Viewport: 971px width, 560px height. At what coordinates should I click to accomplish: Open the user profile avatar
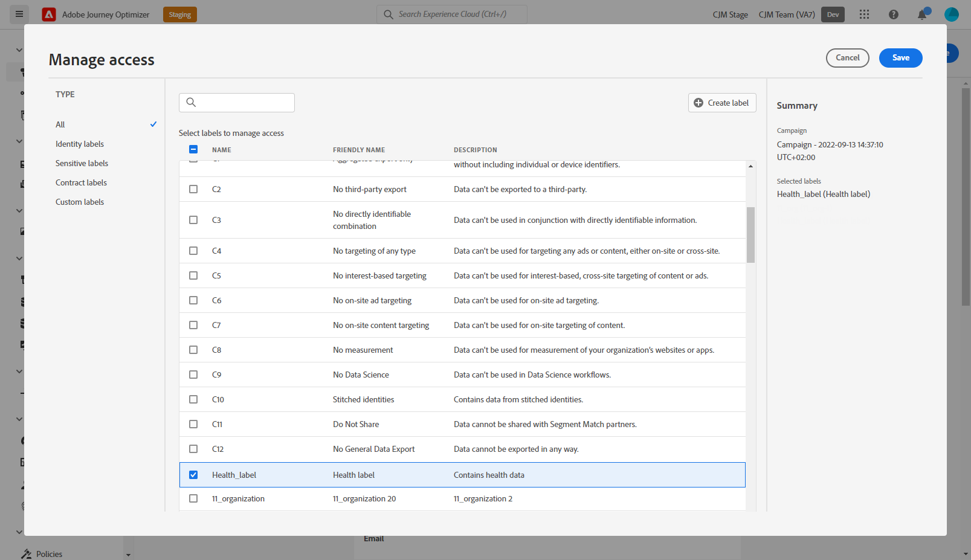pos(951,14)
